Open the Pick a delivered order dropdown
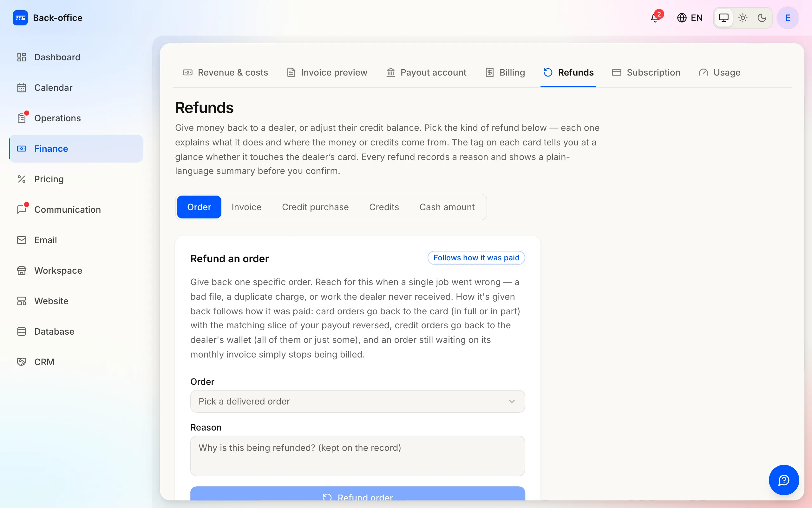Screen dimensions: 812x508 click(357, 401)
